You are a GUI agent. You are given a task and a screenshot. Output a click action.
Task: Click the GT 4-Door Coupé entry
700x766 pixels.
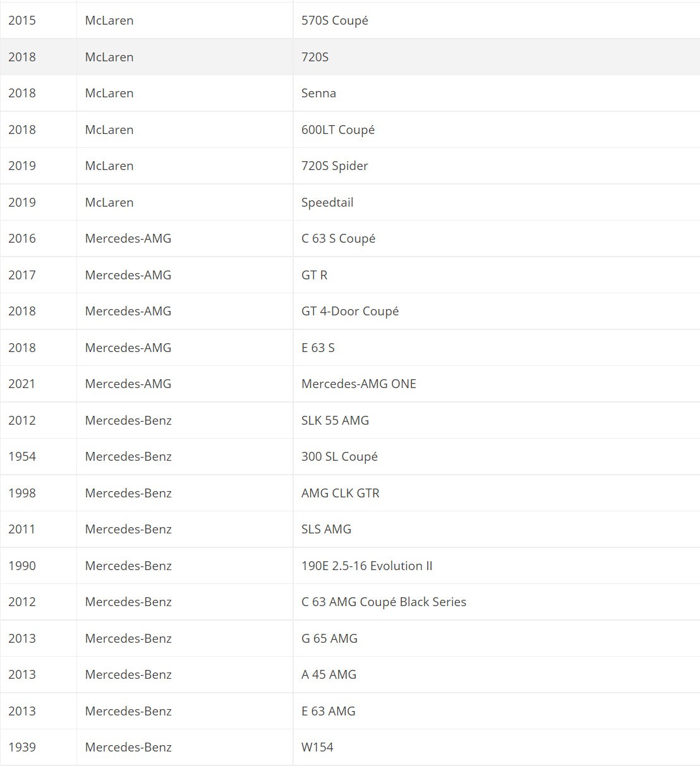[350, 311]
